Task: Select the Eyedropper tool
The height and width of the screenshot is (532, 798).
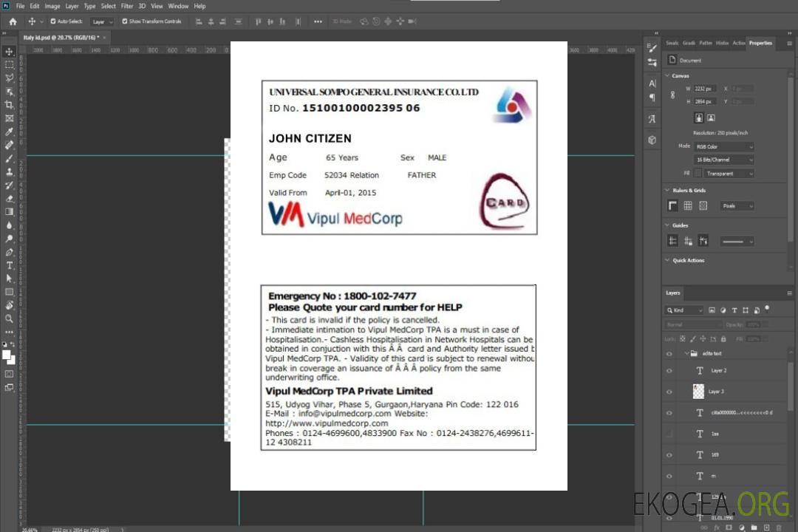Action: click(9, 132)
